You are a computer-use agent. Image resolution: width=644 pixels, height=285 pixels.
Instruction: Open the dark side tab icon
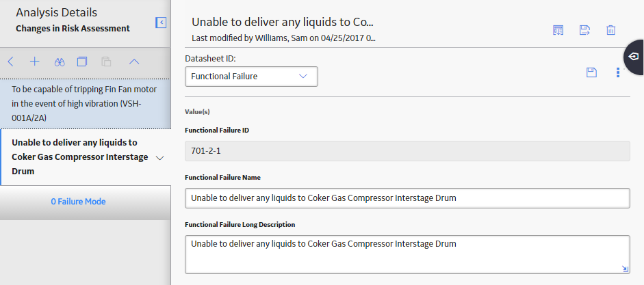click(634, 57)
